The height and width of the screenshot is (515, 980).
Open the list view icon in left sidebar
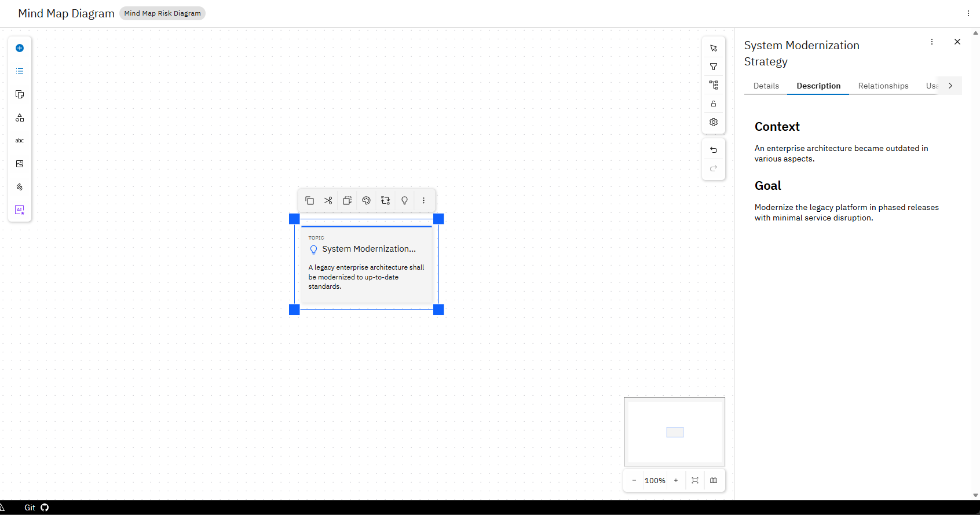coord(20,71)
